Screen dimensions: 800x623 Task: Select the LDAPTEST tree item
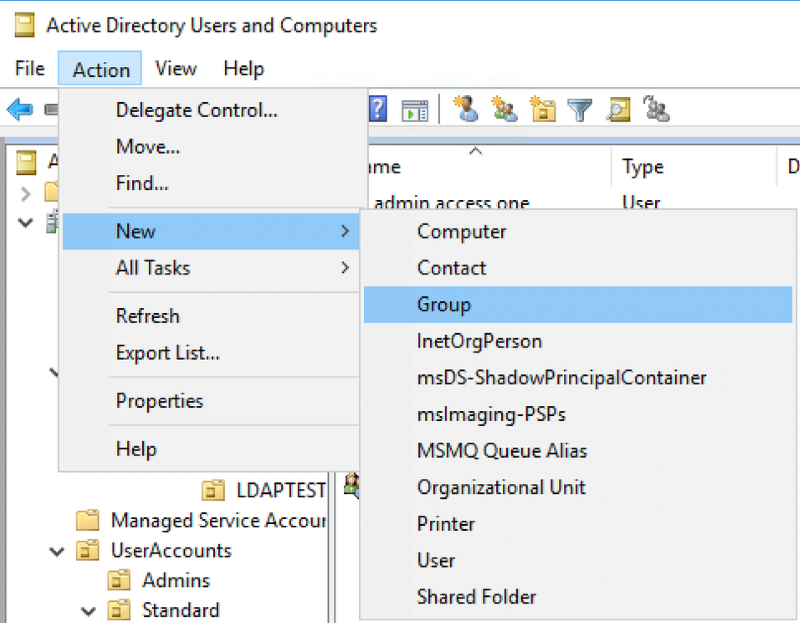click(281, 490)
